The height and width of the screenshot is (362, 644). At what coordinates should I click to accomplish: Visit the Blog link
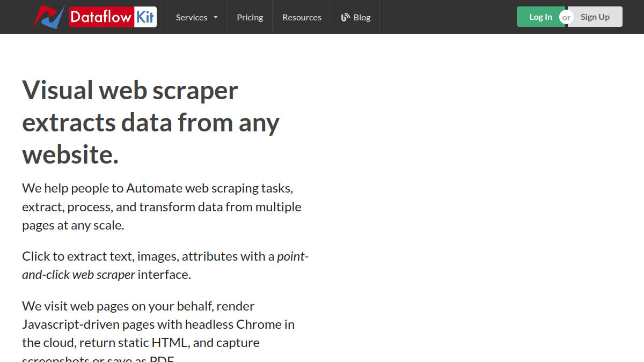355,17
